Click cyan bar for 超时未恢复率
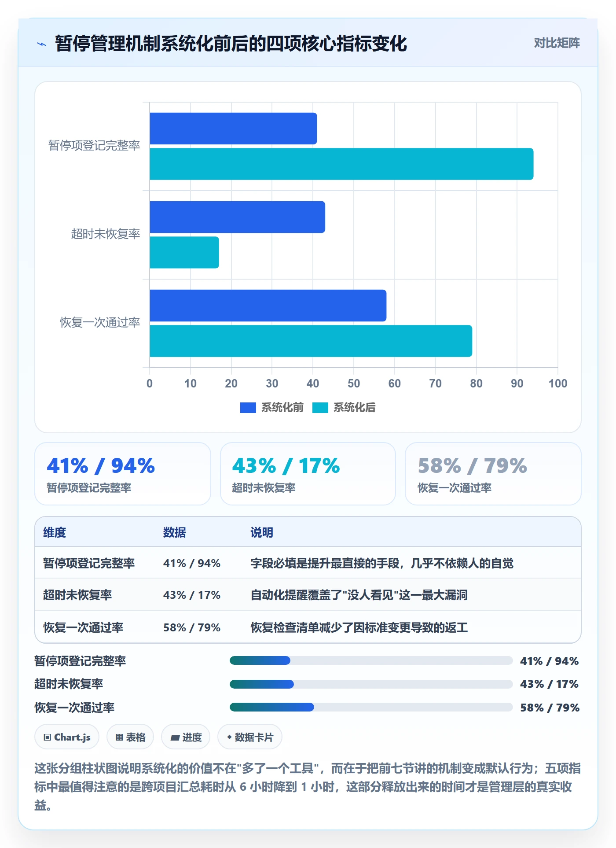616x848 pixels. click(184, 252)
